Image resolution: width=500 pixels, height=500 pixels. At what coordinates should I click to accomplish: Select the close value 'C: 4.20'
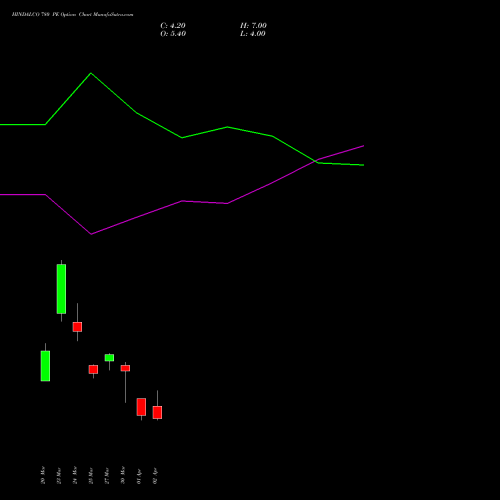tap(173, 26)
